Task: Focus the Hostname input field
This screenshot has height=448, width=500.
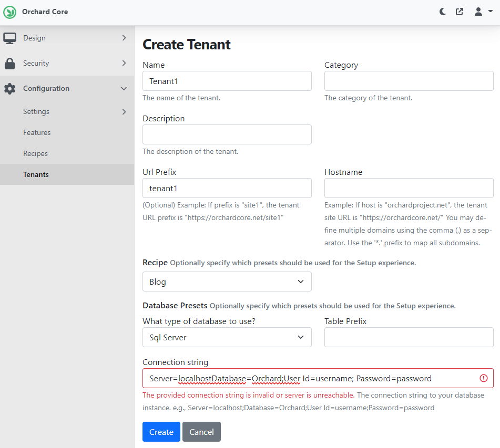Action: point(409,188)
